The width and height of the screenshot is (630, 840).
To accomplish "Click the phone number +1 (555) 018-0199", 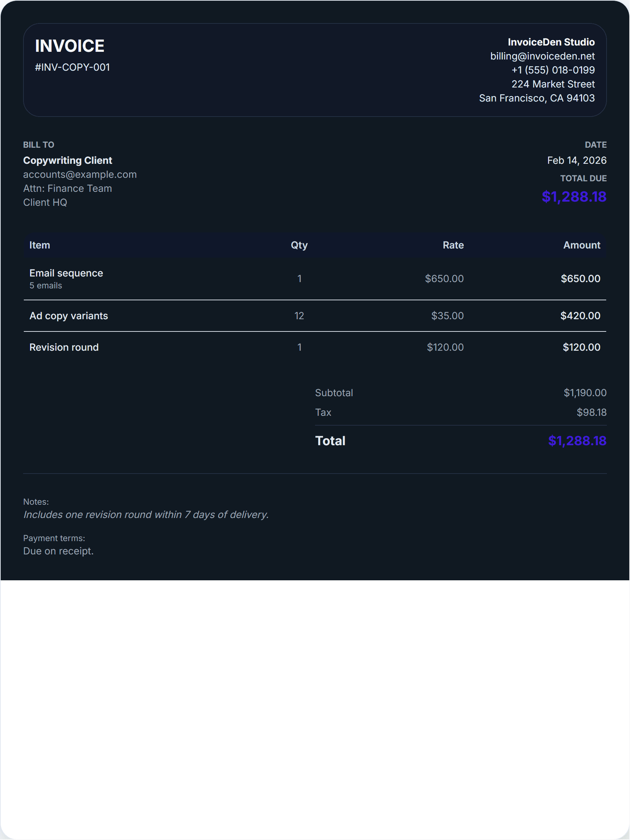I will click(x=553, y=70).
